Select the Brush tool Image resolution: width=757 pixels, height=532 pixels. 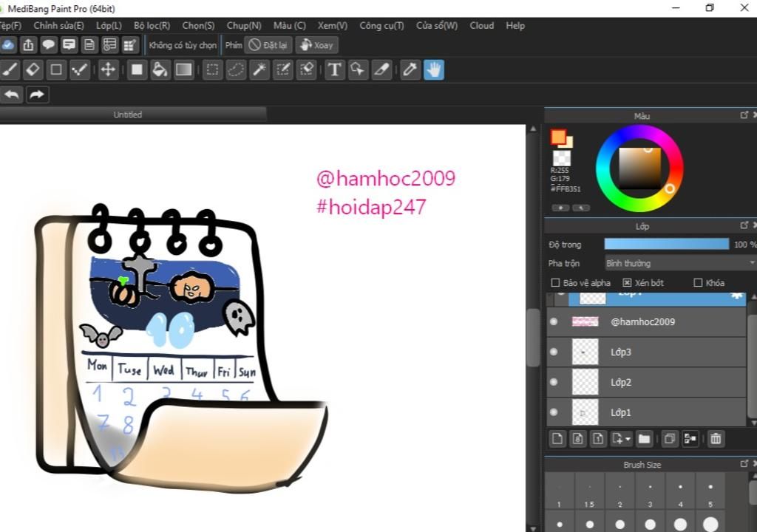coord(10,70)
